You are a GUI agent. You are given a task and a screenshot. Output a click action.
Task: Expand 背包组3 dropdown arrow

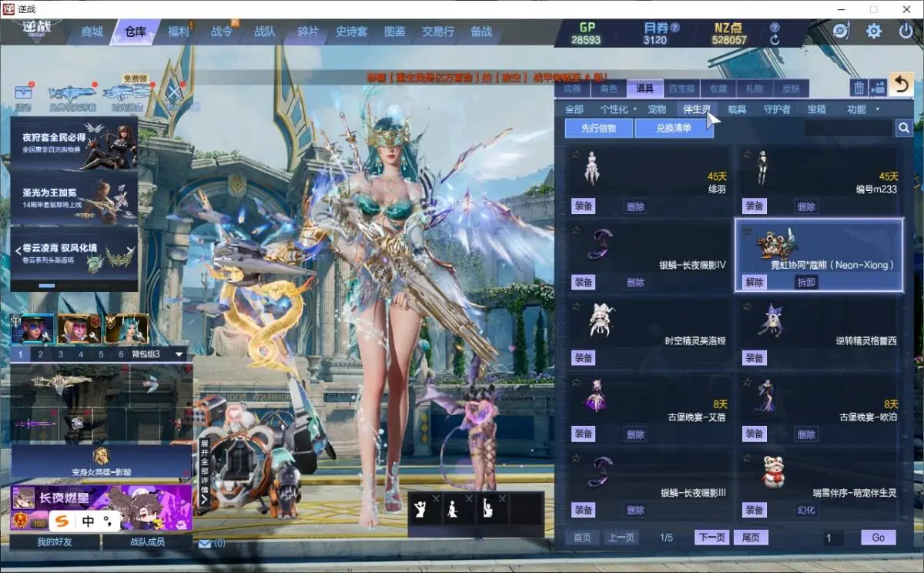pos(179,354)
